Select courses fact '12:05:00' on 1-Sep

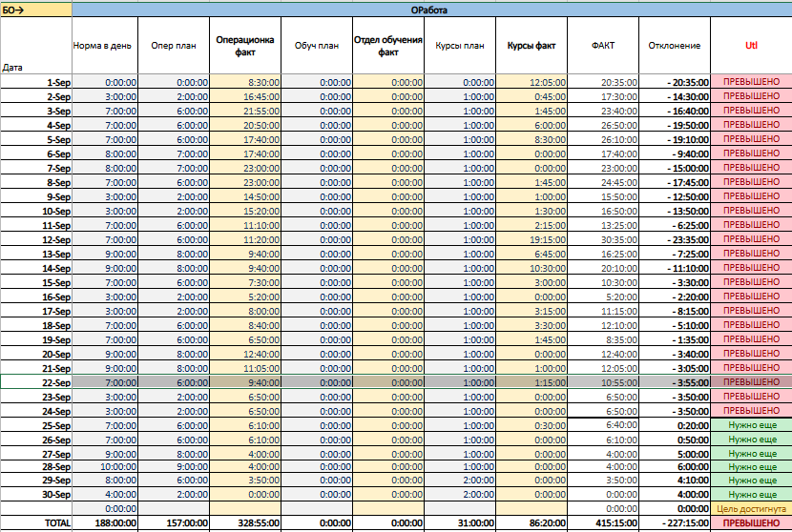(x=531, y=82)
